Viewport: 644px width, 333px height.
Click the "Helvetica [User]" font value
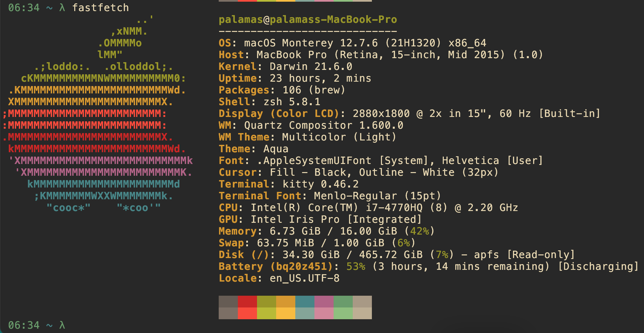pos(492,161)
